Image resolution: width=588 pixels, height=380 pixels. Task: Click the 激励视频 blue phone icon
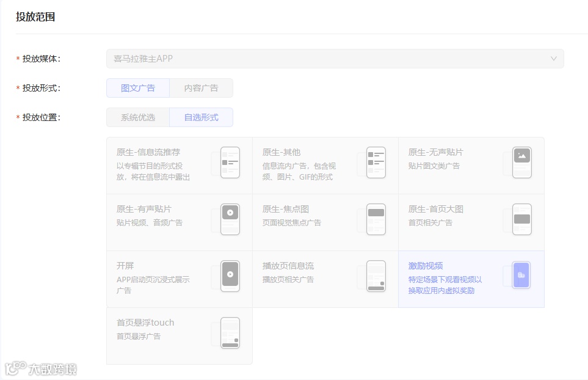521,275
